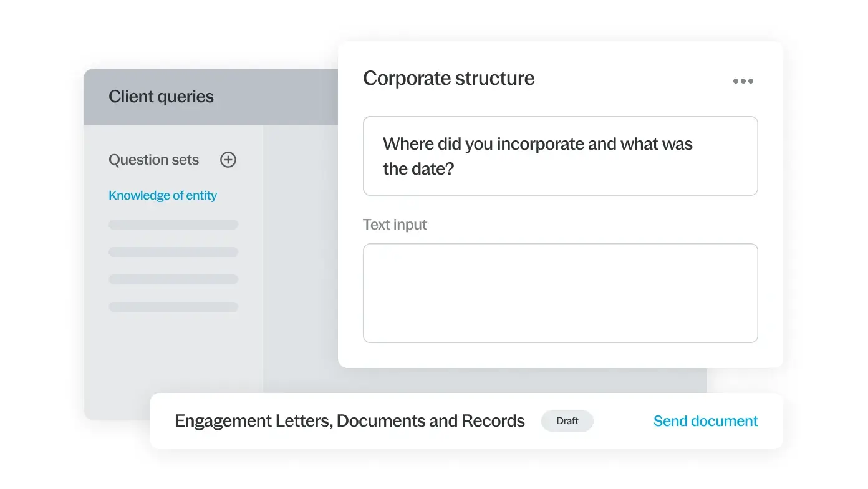Select second placeholder item in question sets list
This screenshot has height=489, width=868.
(173, 252)
